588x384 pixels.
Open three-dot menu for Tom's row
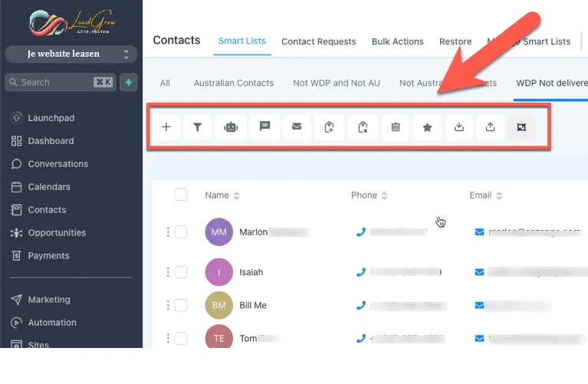[x=168, y=338]
